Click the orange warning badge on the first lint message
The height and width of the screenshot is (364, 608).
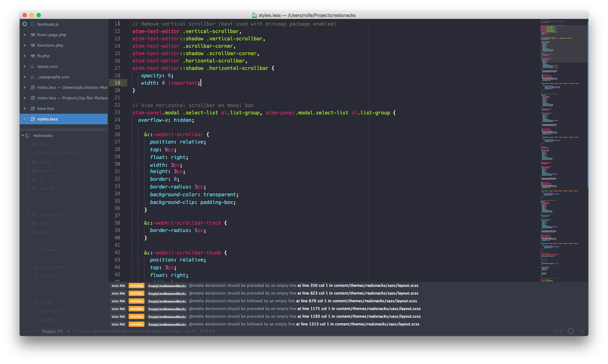coord(136,285)
